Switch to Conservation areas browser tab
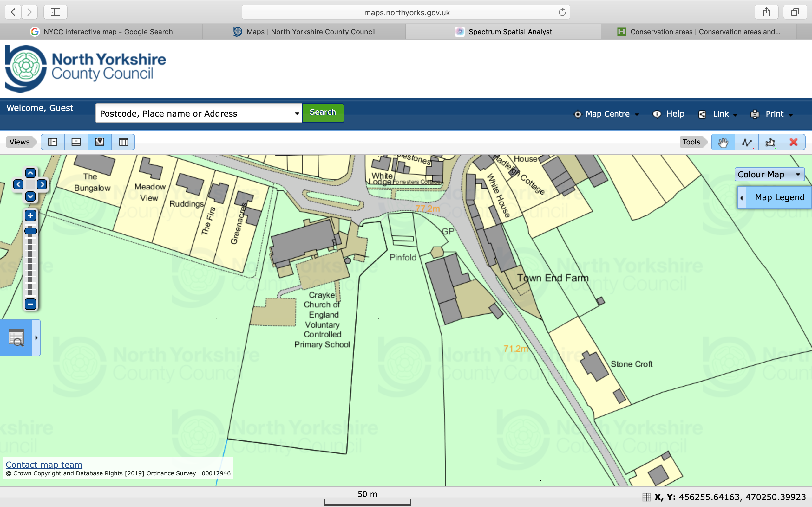812x507 pixels. click(699, 32)
